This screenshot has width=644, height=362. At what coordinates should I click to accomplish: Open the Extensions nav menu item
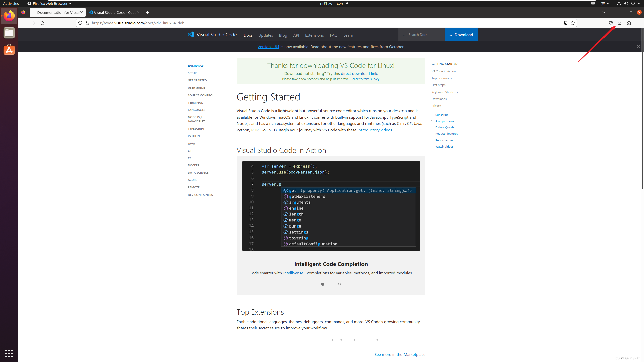coord(314,35)
